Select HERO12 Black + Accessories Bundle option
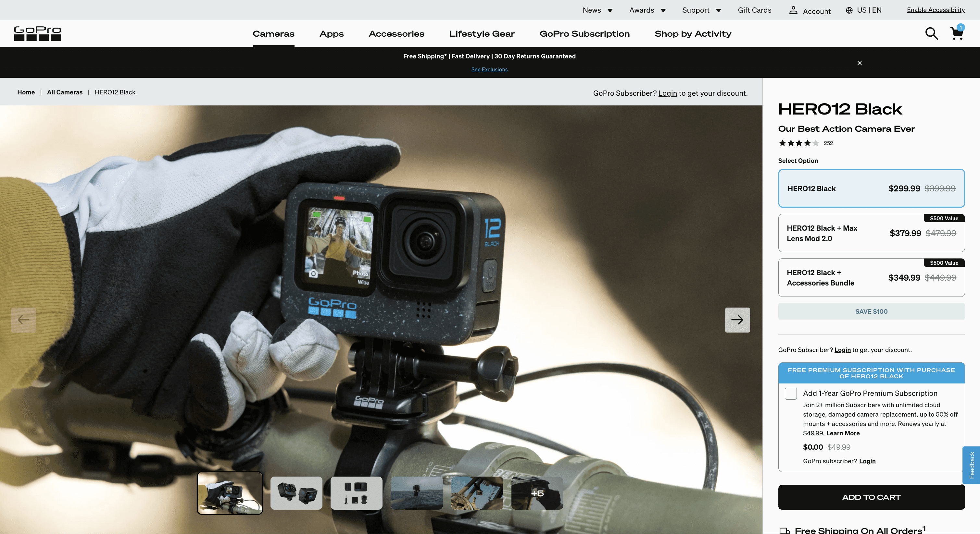This screenshot has width=980, height=534. click(871, 277)
